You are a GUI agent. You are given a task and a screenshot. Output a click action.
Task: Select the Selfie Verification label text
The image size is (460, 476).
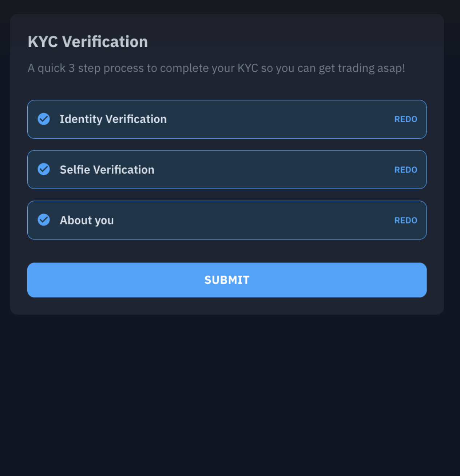(x=107, y=170)
